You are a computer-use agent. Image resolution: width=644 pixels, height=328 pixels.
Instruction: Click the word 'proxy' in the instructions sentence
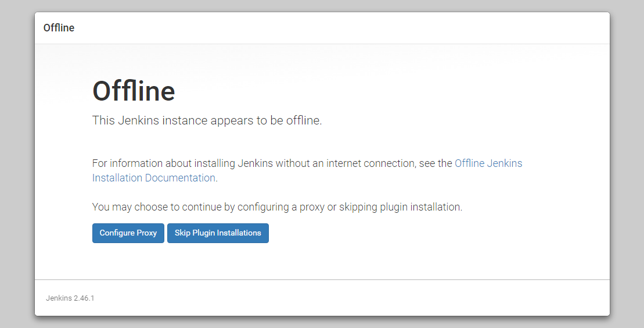point(312,207)
